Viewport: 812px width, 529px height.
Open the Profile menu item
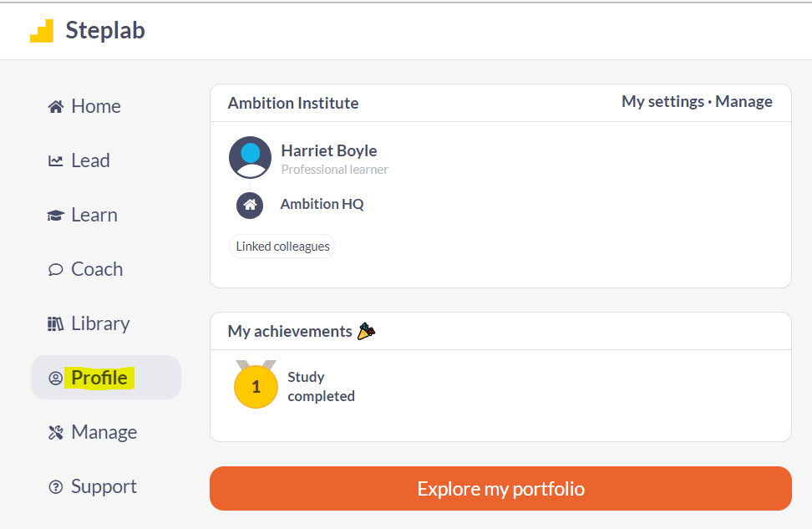pyautogui.click(x=106, y=377)
